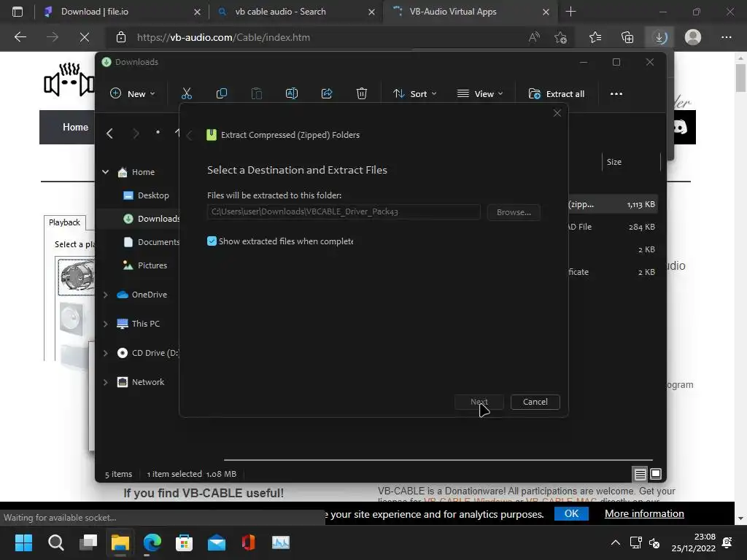Open a new browser tab
This screenshot has width=747, height=560.
[570, 12]
